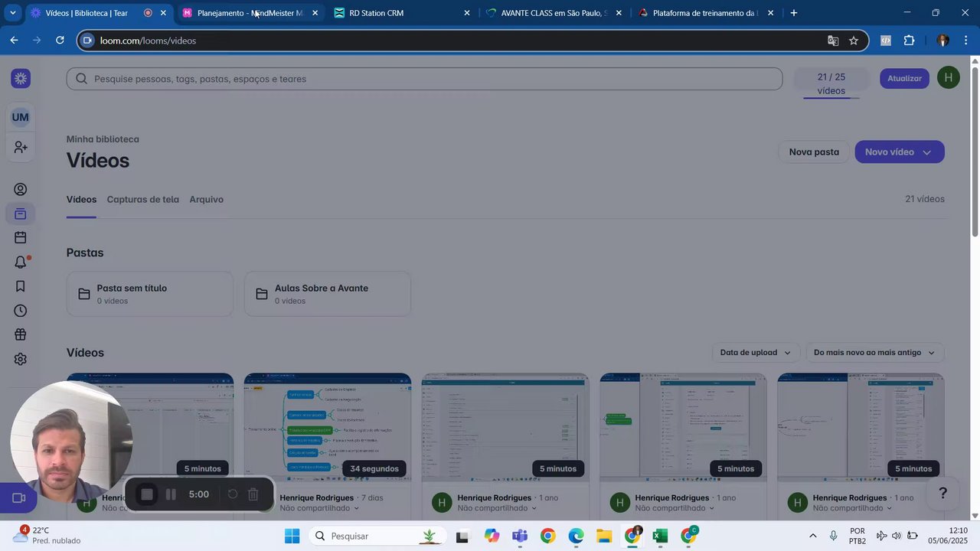The width and height of the screenshot is (980, 551).
Task: Open Microsoft Edge from taskbar
Action: pos(576,536)
